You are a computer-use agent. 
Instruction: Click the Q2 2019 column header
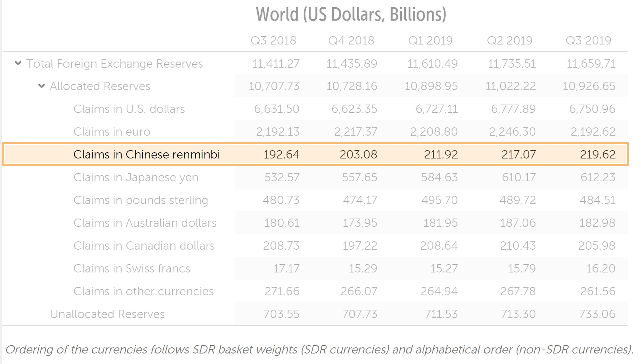coord(510,41)
